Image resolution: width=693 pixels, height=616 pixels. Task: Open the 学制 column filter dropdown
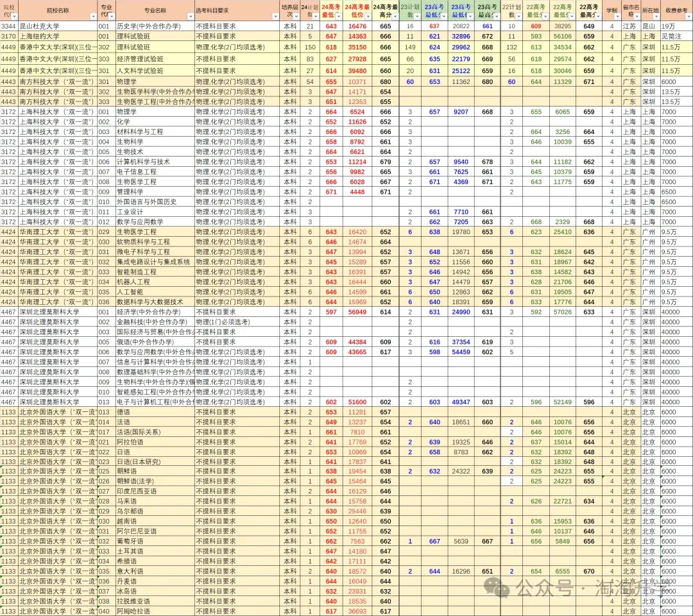[617, 16]
